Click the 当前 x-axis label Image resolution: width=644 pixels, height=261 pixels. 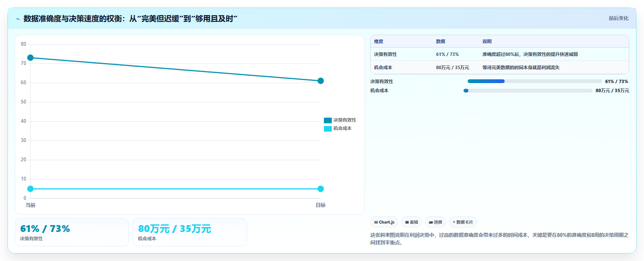pyautogui.click(x=30, y=205)
